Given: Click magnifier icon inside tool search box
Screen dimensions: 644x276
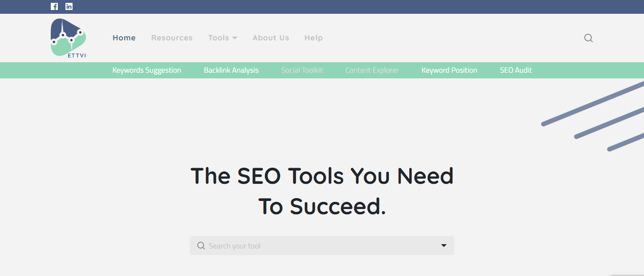Looking at the screenshot, I should click(201, 246).
